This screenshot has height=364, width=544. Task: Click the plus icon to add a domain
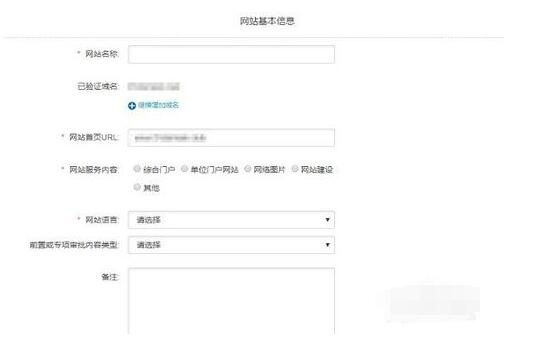click(x=132, y=105)
